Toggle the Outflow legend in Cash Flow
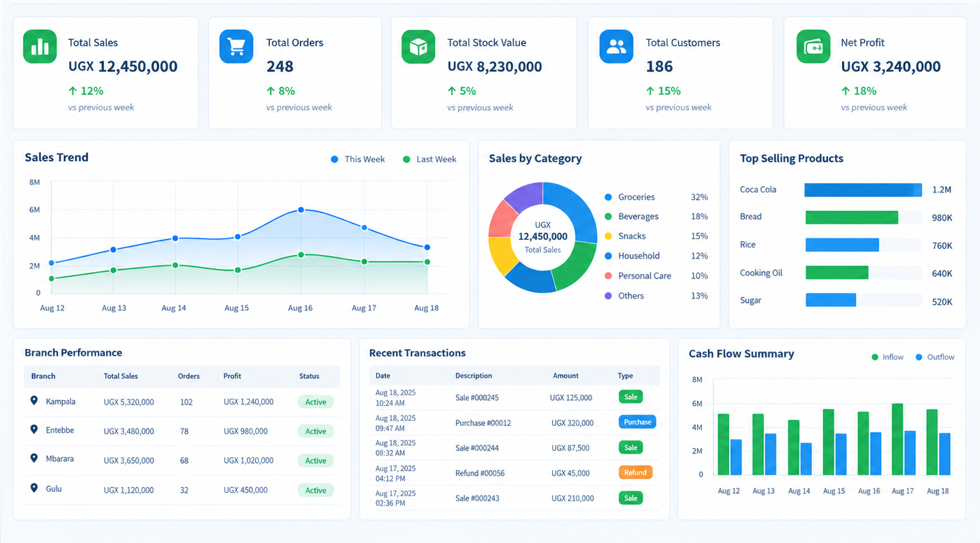Screen dimensions: 980x543 click(935, 357)
